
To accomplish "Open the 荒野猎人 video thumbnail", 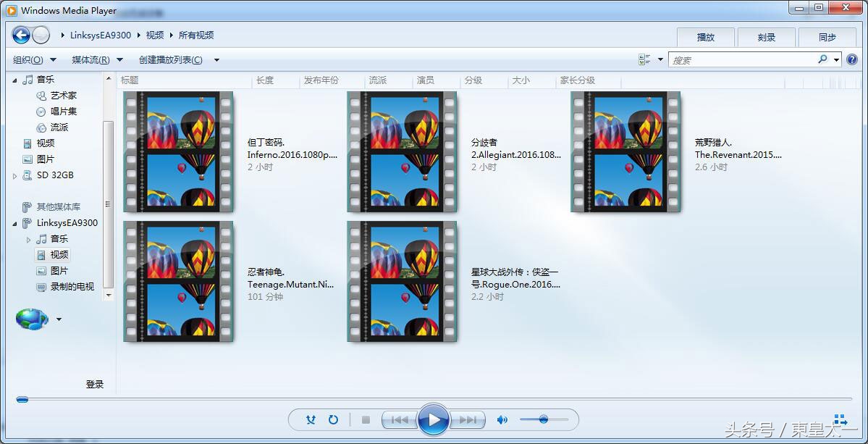I will [625, 151].
